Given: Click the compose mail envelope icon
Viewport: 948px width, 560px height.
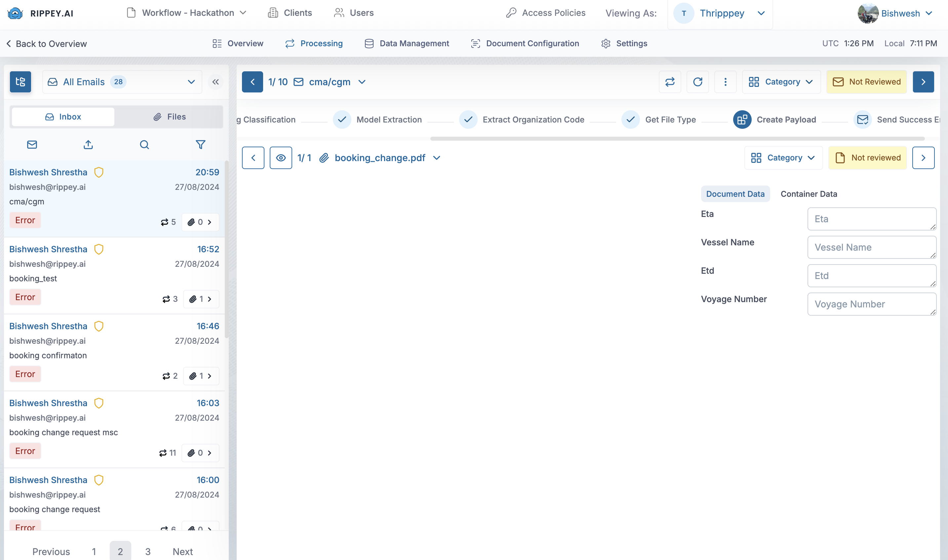Looking at the screenshot, I should [x=32, y=145].
